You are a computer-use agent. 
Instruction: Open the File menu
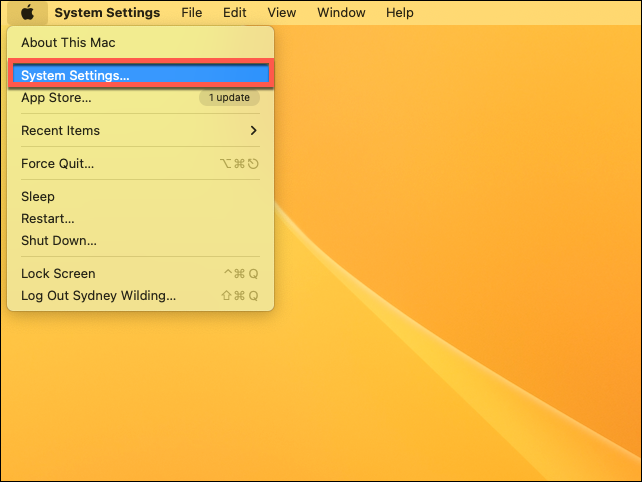192,13
